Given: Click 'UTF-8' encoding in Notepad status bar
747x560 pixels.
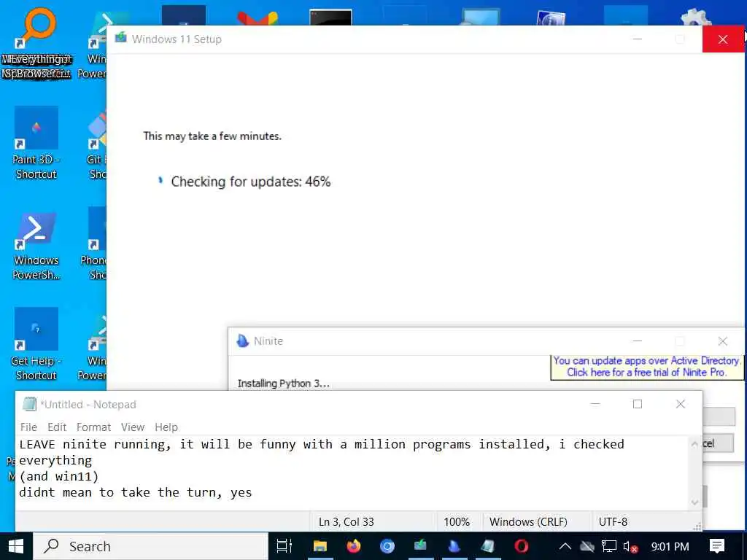Looking at the screenshot, I should click(x=613, y=522).
